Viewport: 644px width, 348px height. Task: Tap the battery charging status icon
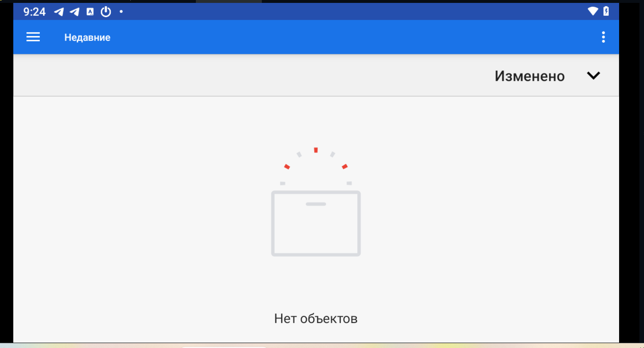click(606, 11)
